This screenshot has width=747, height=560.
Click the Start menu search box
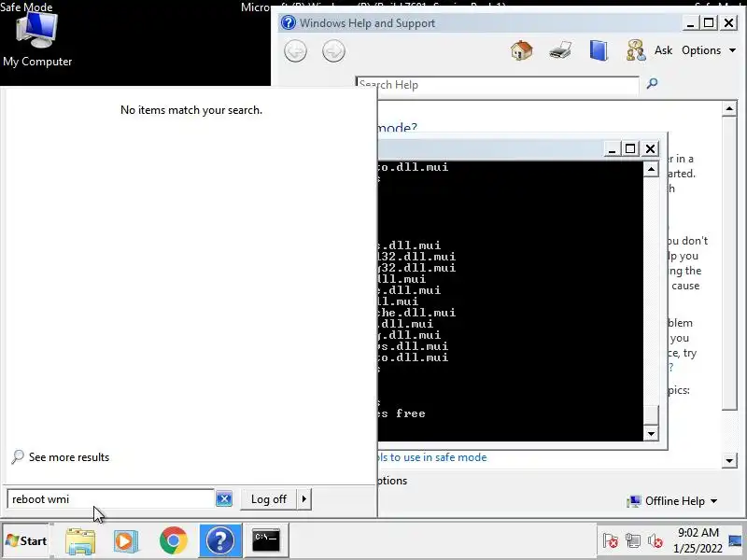(x=110, y=499)
